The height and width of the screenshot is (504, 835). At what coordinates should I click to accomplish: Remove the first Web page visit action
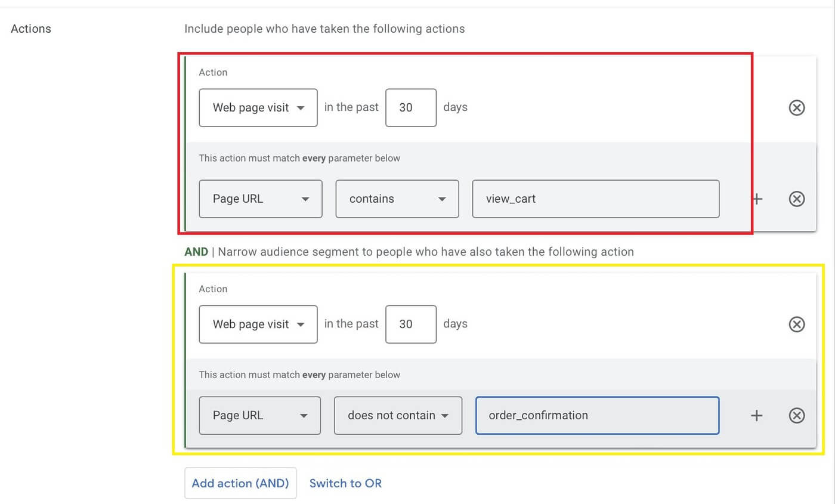(796, 108)
